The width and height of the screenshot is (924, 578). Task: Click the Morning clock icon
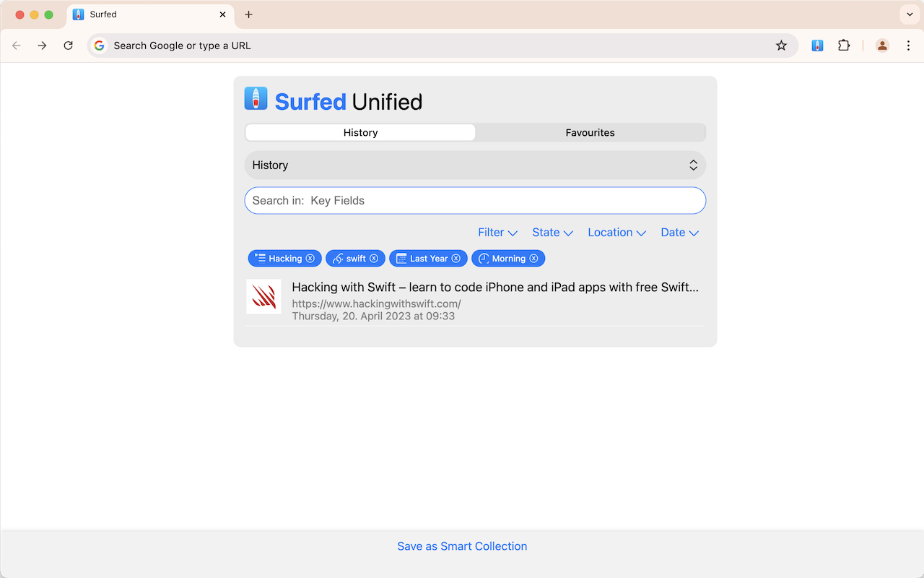pyautogui.click(x=484, y=259)
